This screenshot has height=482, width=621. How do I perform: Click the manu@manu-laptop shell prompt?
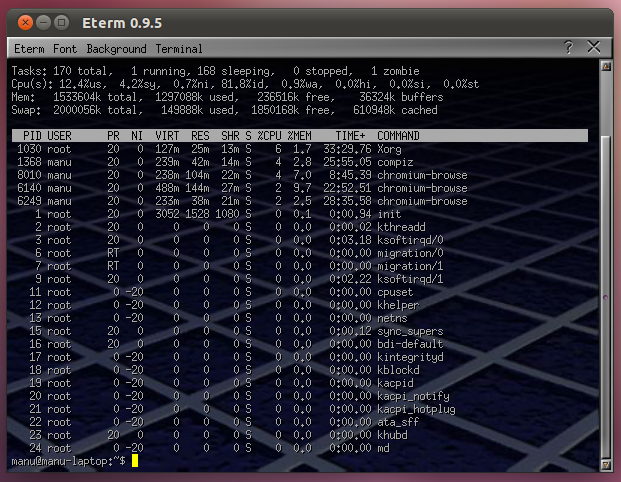pyautogui.click(x=68, y=461)
